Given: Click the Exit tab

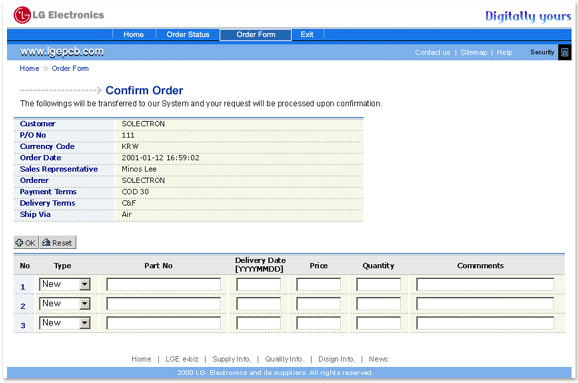Looking at the screenshot, I should point(307,35).
